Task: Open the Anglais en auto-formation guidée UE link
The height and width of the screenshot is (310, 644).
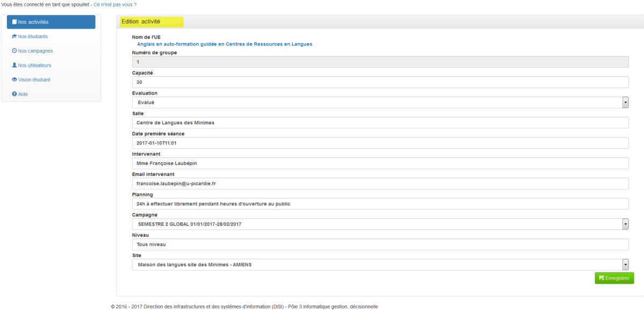Action: point(224,44)
